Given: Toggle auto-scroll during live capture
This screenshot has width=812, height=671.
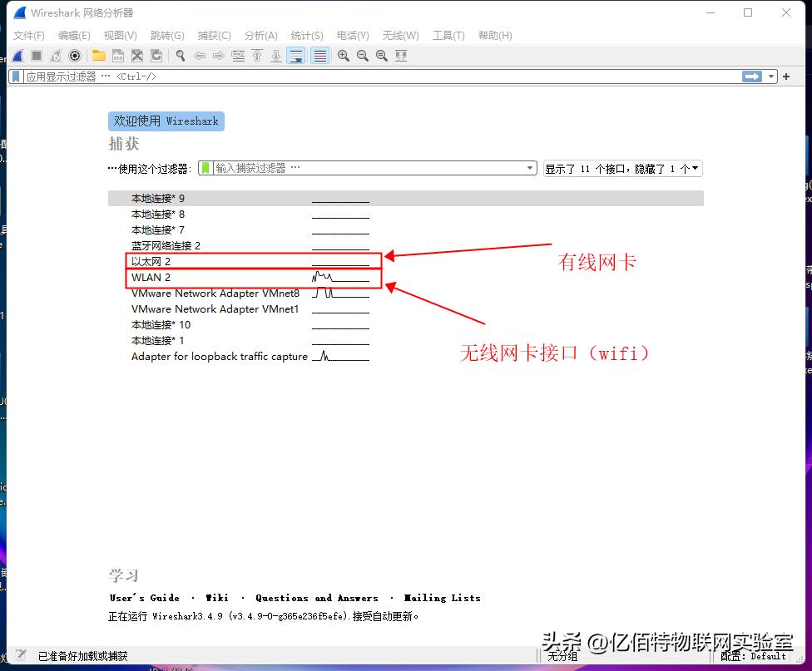Looking at the screenshot, I should (x=296, y=55).
